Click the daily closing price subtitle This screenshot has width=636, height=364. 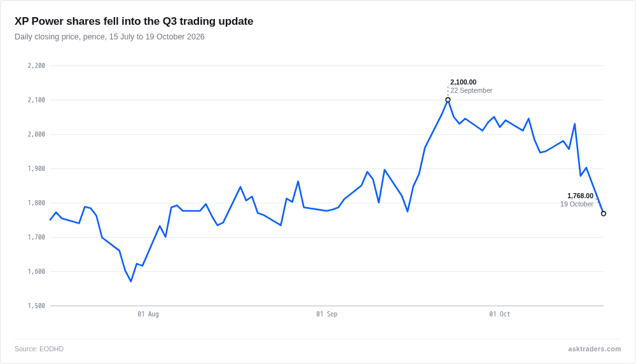pos(109,37)
